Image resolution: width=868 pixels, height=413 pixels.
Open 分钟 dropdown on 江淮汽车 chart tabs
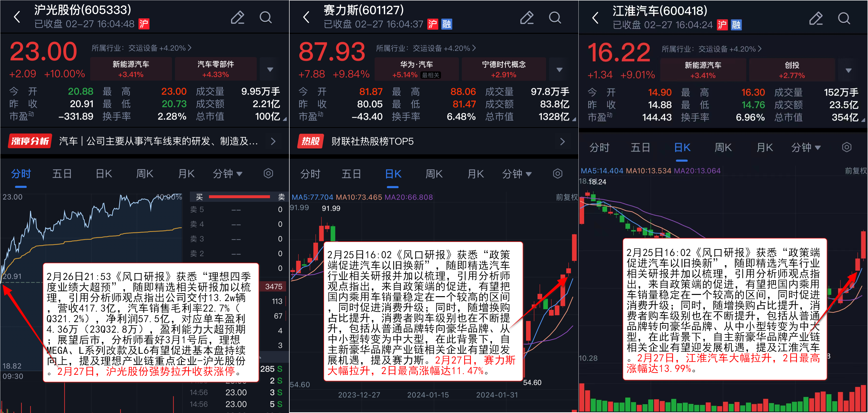coord(806,147)
